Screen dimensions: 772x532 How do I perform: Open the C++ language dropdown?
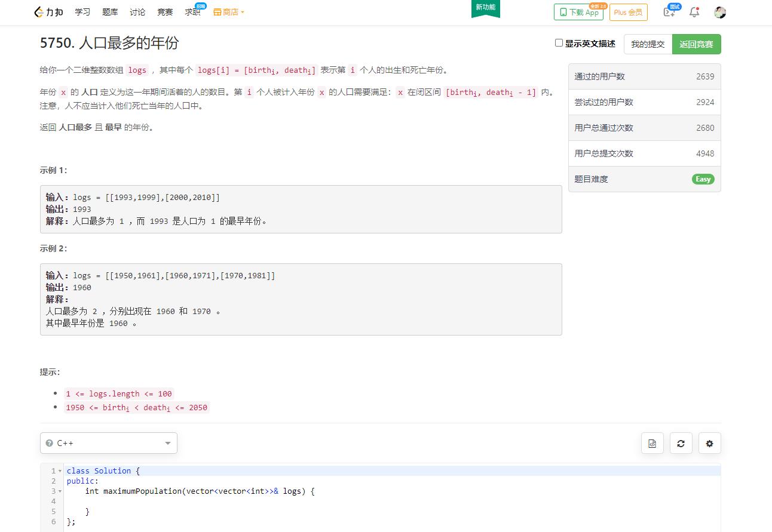(x=109, y=443)
